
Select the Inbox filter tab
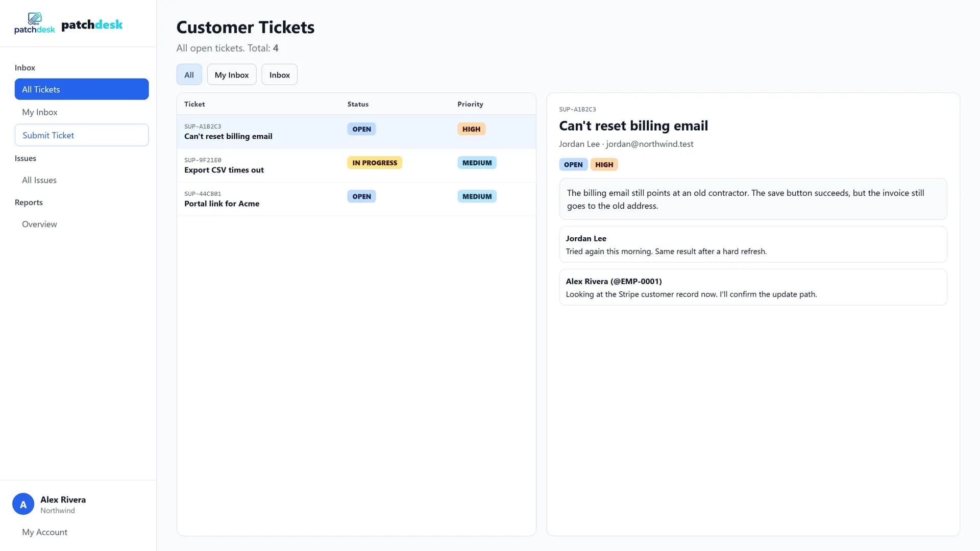click(280, 75)
